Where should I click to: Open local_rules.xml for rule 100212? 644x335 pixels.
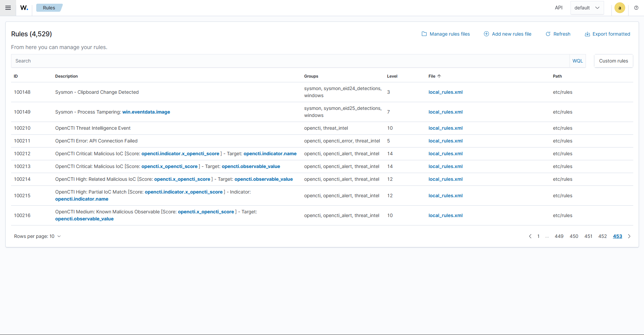[x=445, y=154]
